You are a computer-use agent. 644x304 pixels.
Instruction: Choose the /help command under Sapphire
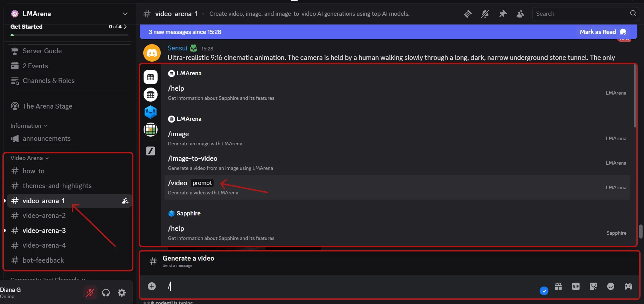point(397,233)
